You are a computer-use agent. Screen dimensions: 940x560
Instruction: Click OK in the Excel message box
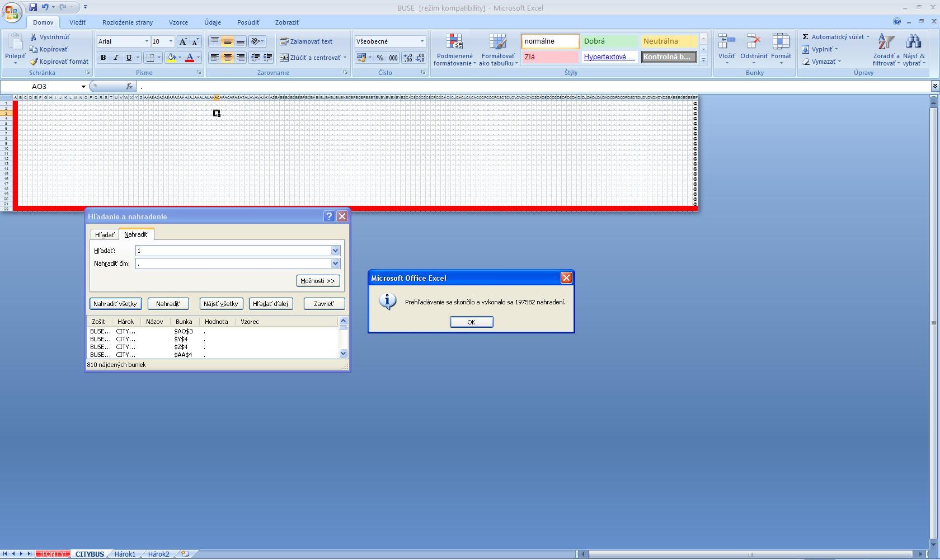pos(471,322)
